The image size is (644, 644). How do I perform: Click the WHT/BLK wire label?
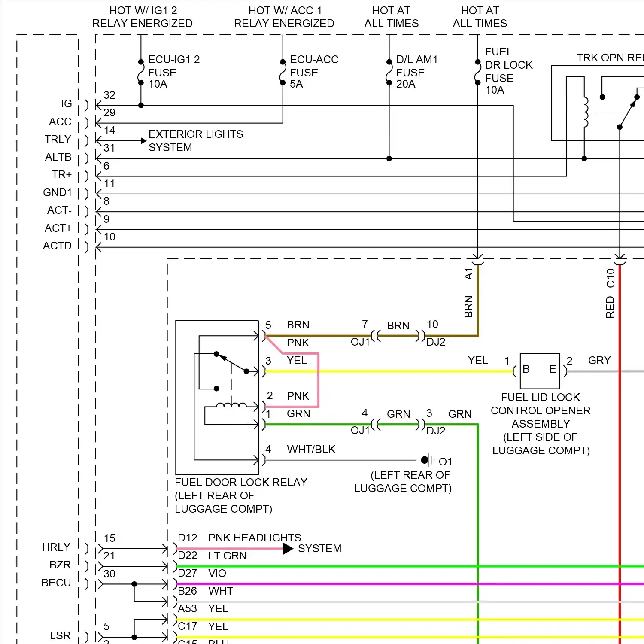point(311,450)
